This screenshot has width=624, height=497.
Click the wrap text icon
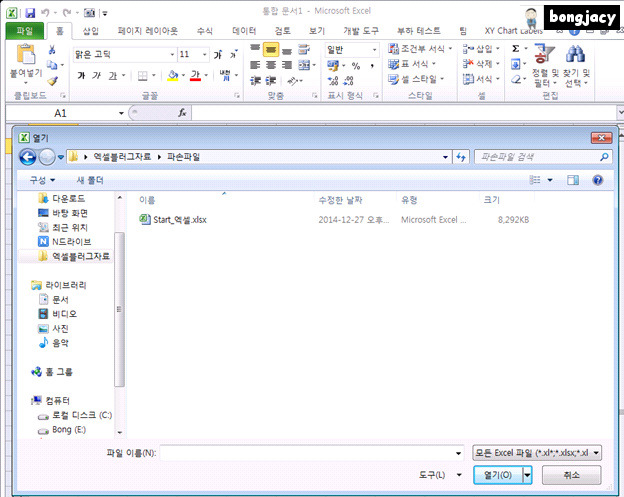pyautogui.click(x=304, y=49)
